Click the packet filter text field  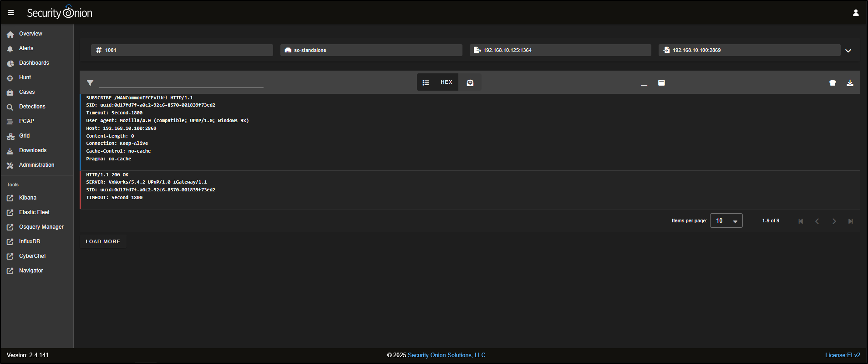pyautogui.click(x=181, y=82)
